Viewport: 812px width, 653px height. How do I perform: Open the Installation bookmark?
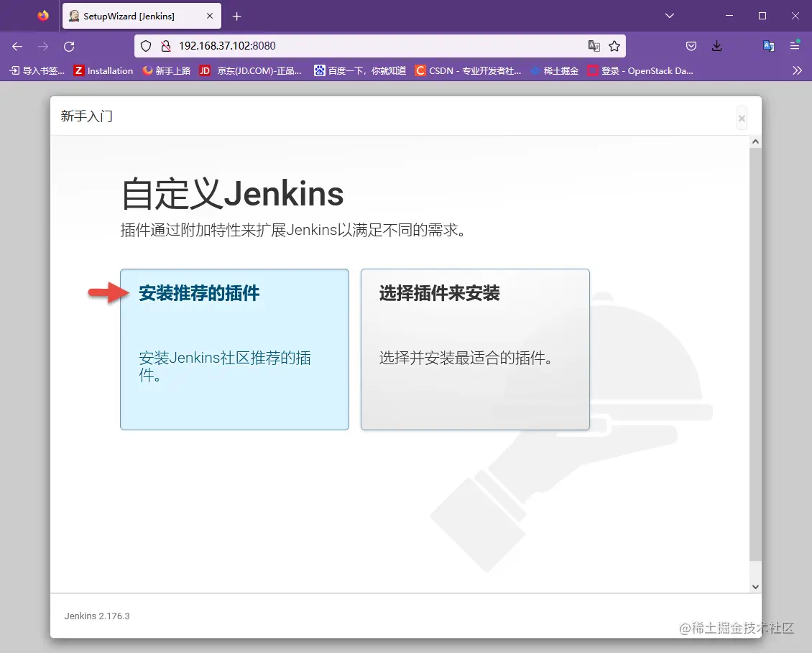[103, 70]
